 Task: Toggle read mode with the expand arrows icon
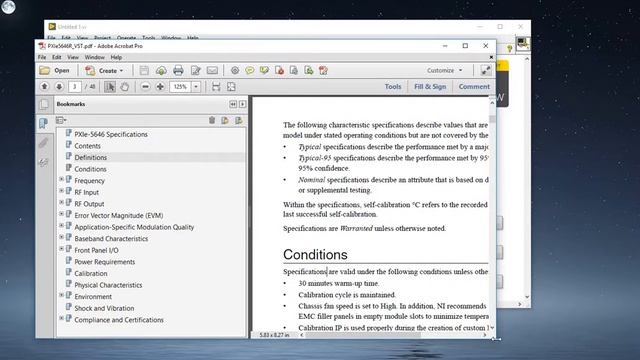coord(485,71)
